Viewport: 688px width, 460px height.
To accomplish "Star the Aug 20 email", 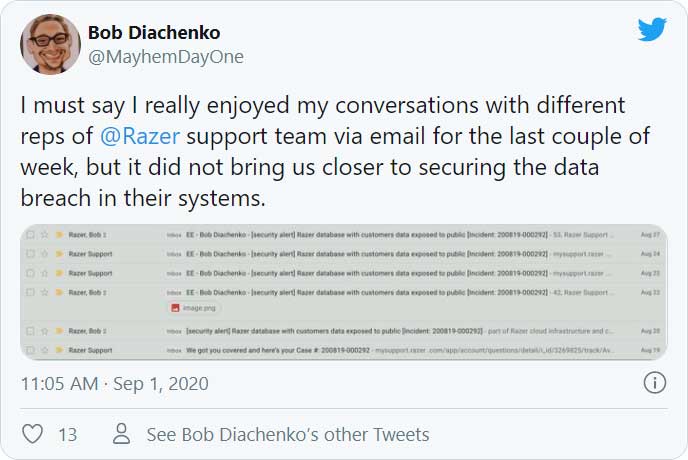I will [45, 329].
